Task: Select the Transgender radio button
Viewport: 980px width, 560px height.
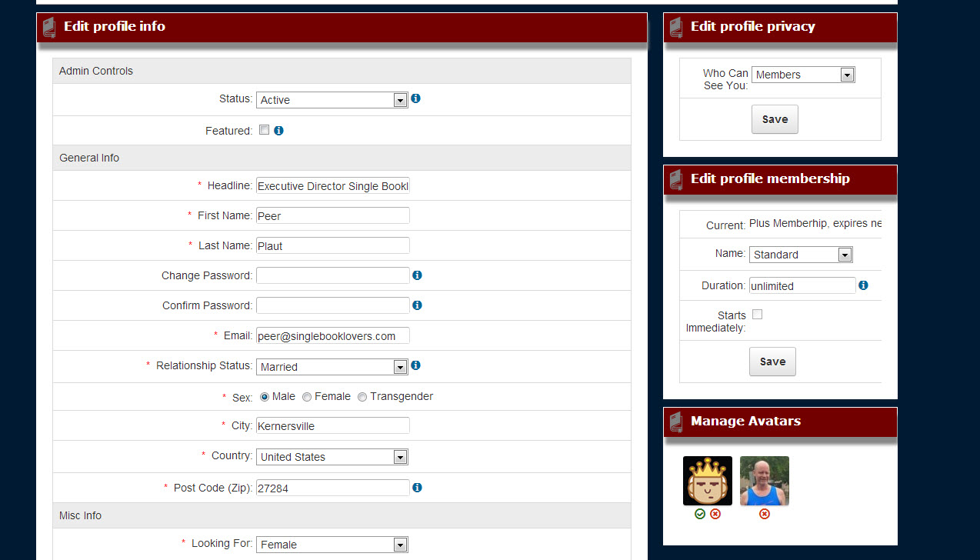Action: point(362,397)
